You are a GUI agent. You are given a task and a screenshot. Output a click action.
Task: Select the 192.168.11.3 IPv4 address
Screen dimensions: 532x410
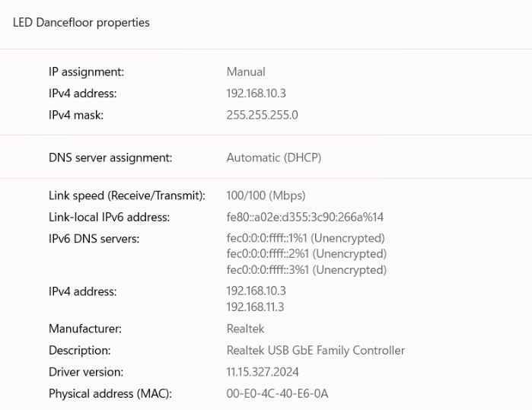click(x=256, y=306)
